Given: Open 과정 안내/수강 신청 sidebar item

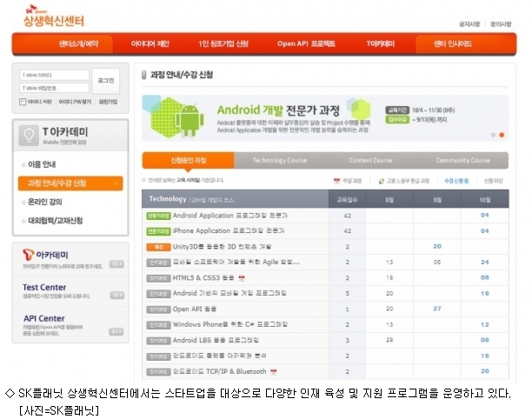Looking at the screenshot, I should tap(70, 183).
